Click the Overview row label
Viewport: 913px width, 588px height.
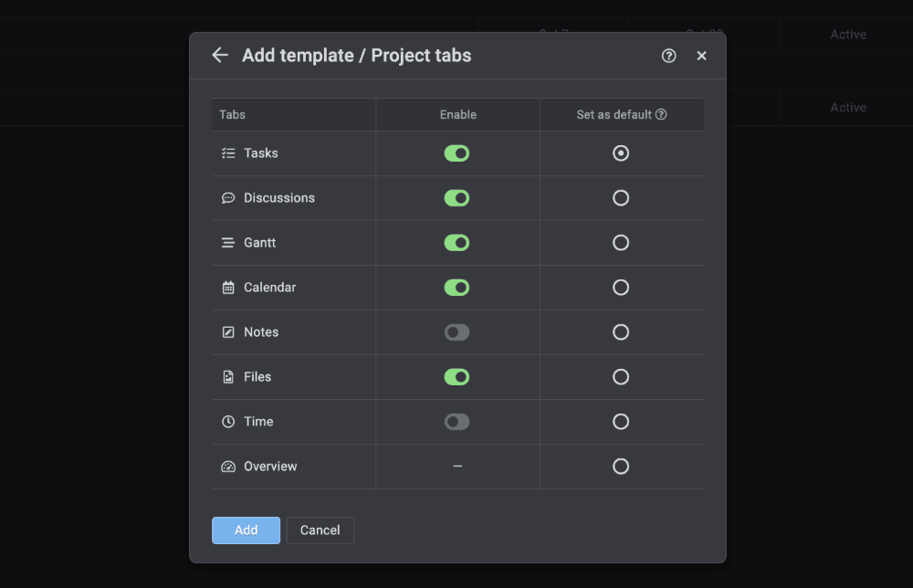(x=270, y=467)
